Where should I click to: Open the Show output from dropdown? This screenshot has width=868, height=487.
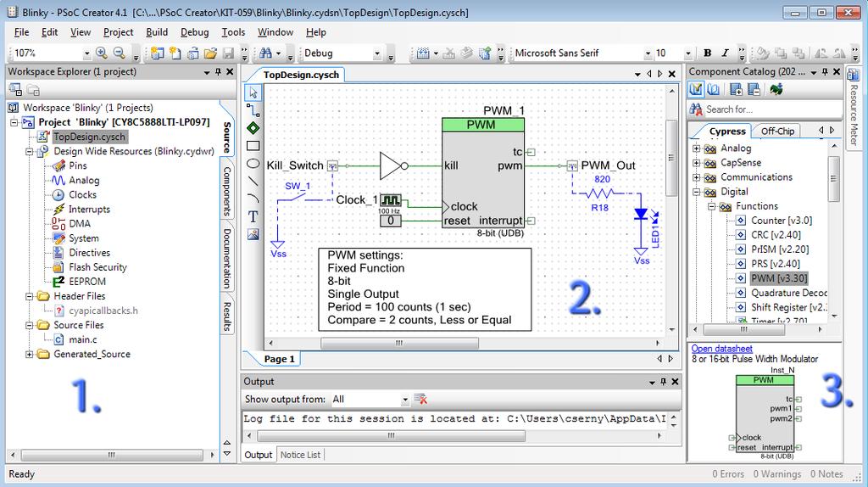[x=405, y=400]
